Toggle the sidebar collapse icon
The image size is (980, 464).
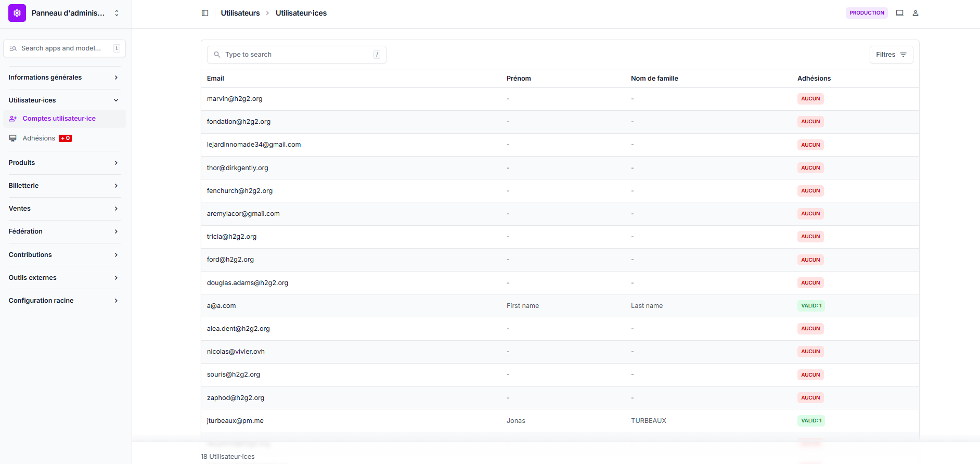click(205, 13)
